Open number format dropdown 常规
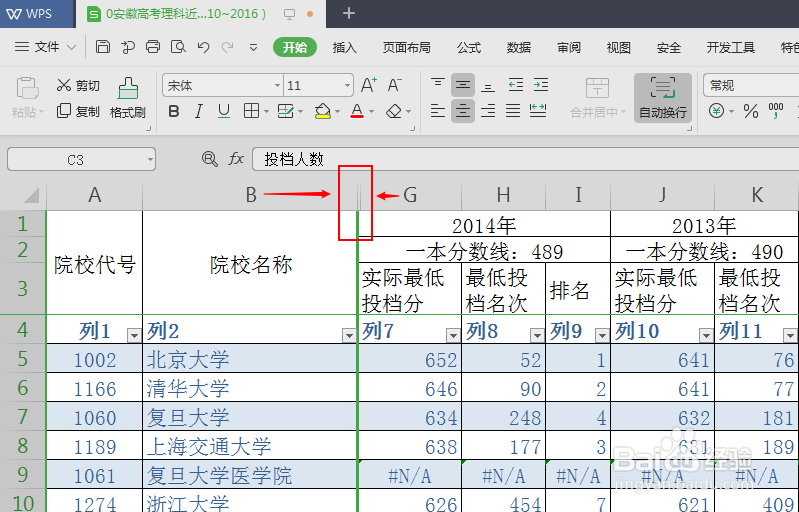 click(751, 85)
